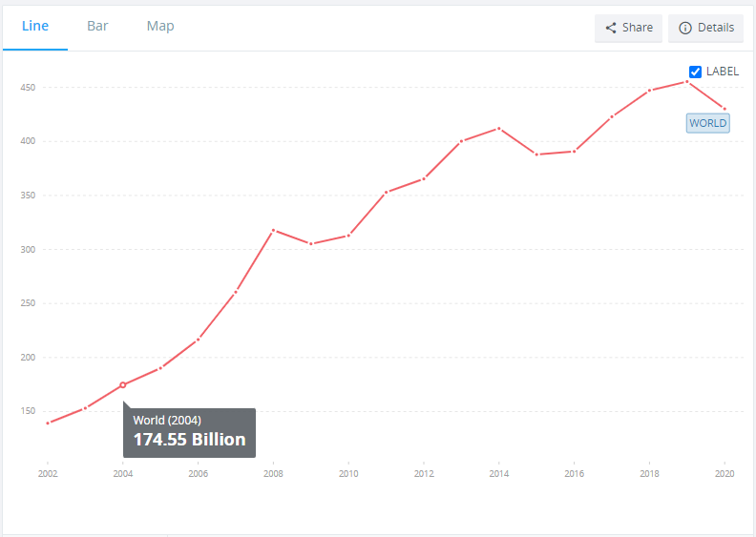The height and width of the screenshot is (537, 756).
Task: Click the 2015 dip data point
Action: [536, 155]
